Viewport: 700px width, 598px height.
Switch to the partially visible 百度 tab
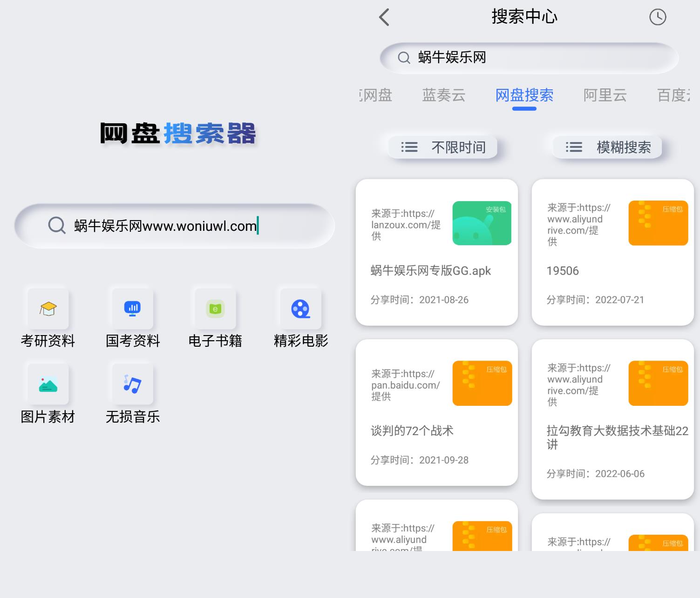[673, 95]
